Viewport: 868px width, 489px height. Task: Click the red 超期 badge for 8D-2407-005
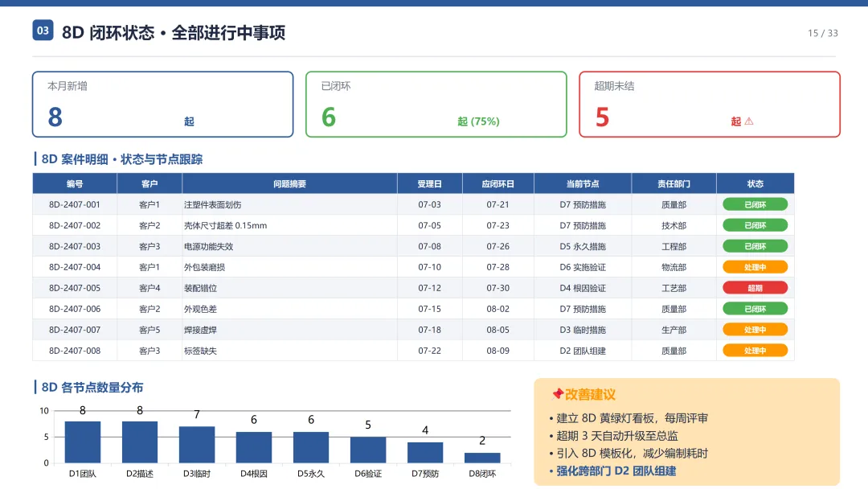click(x=755, y=288)
